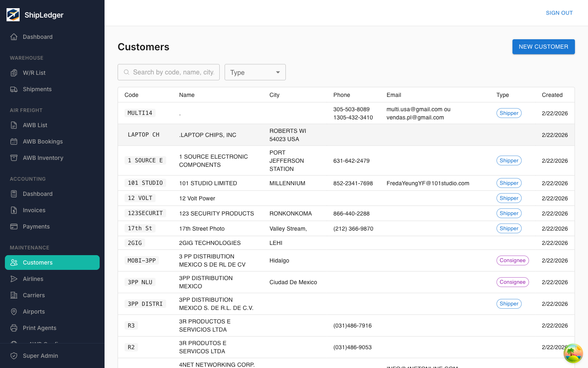
Task: Click the Email column header
Action: pyautogui.click(x=394, y=95)
